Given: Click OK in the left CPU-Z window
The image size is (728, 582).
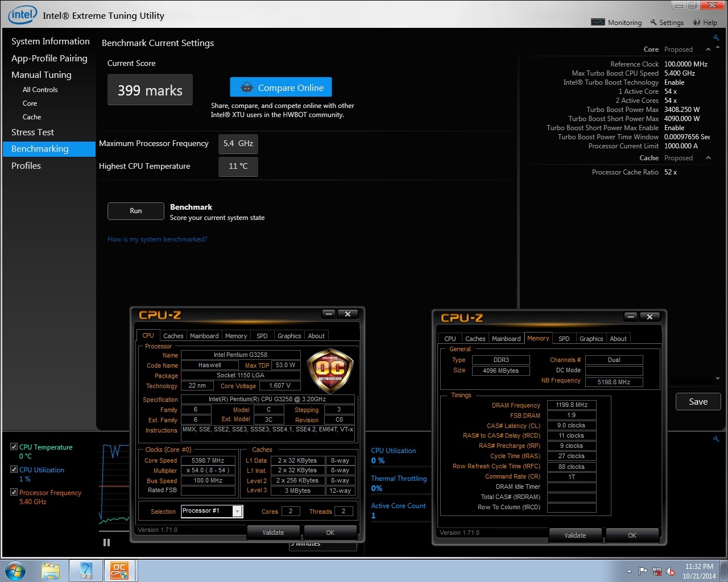Looking at the screenshot, I should [330, 533].
